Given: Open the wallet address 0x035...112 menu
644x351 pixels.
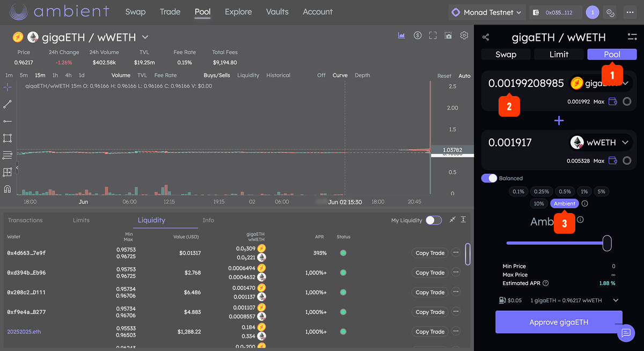Looking at the screenshot, I should coord(555,12).
